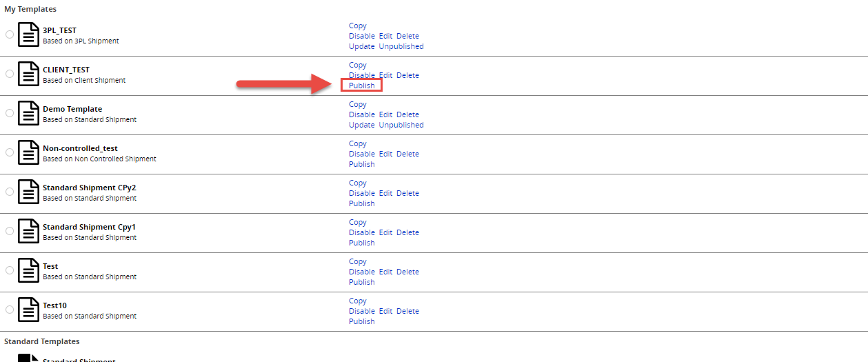Publish the CLIENT_TEST template

pos(362,86)
